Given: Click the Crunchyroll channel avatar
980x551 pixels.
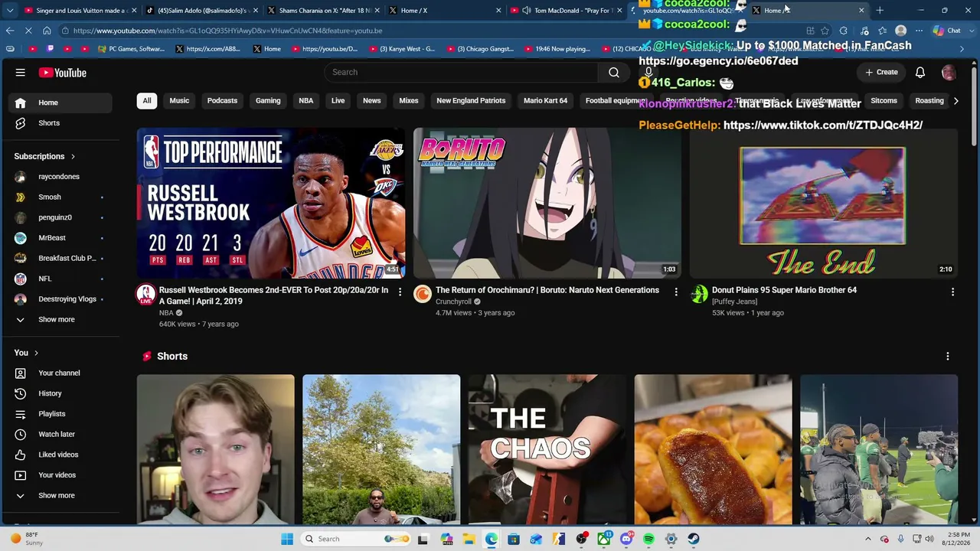Looking at the screenshot, I should tap(423, 295).
